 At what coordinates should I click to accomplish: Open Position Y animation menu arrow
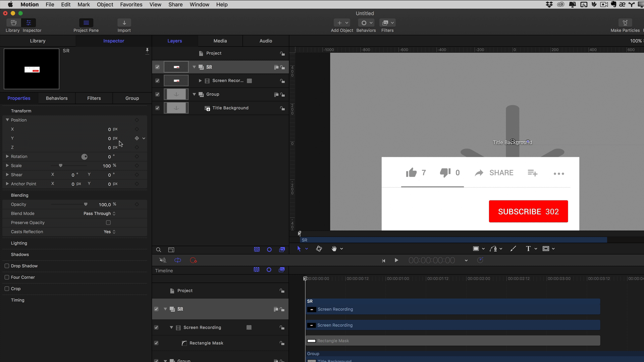pyautogui.click(x=144, y=138)
